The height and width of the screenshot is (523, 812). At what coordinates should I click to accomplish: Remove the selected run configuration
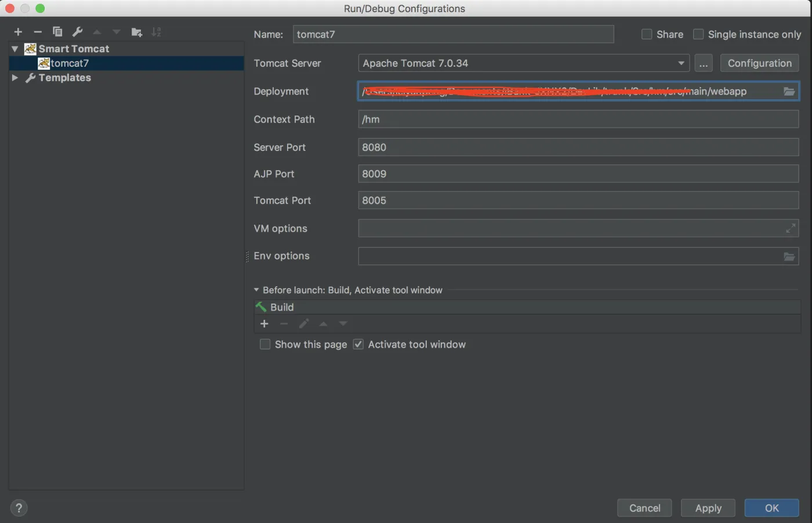tap(38, 32)
